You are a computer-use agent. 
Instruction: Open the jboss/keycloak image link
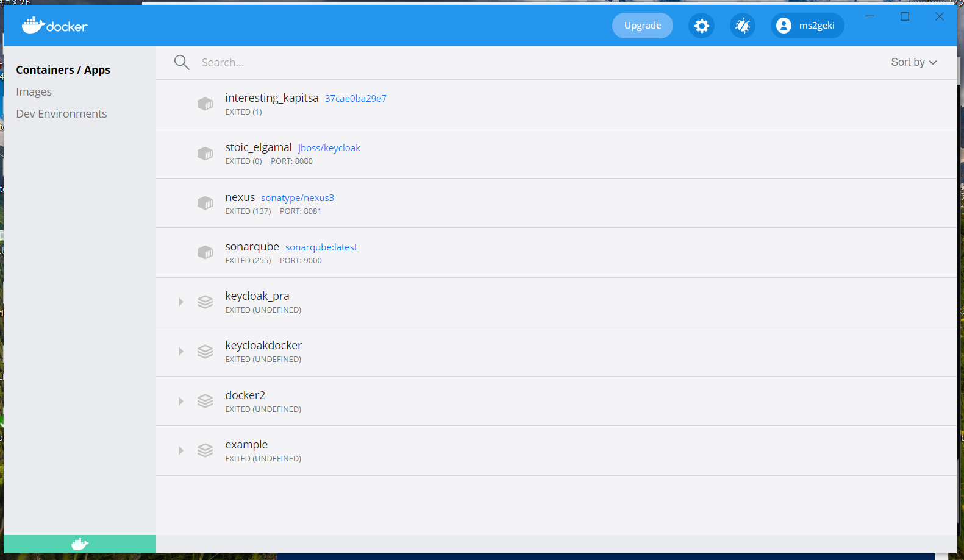pos(329,148)
